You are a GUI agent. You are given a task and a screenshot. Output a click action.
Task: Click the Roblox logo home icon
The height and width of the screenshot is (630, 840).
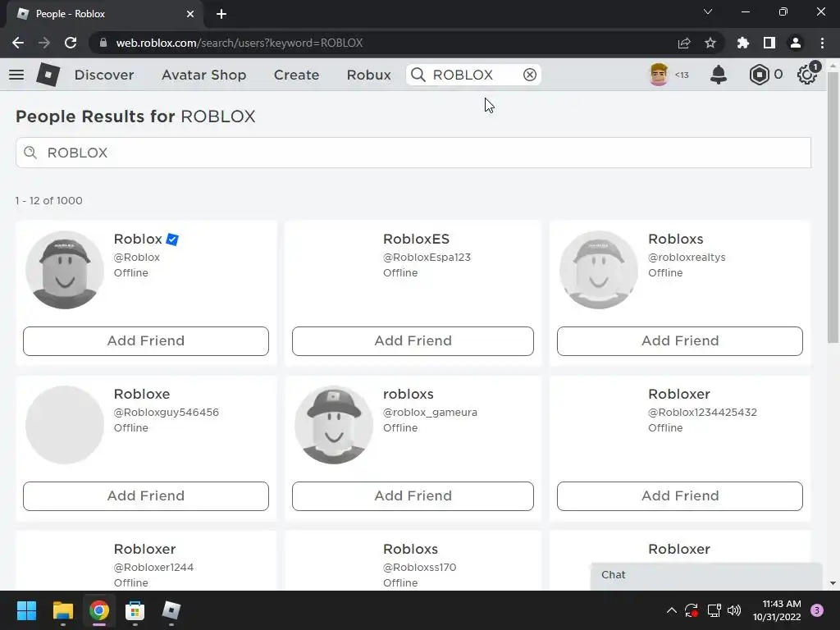click(48, 75)
